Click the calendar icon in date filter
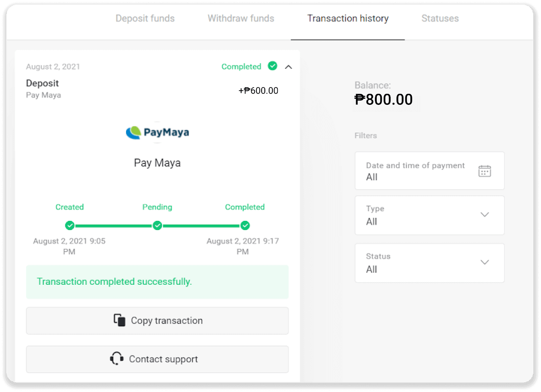 485,171
